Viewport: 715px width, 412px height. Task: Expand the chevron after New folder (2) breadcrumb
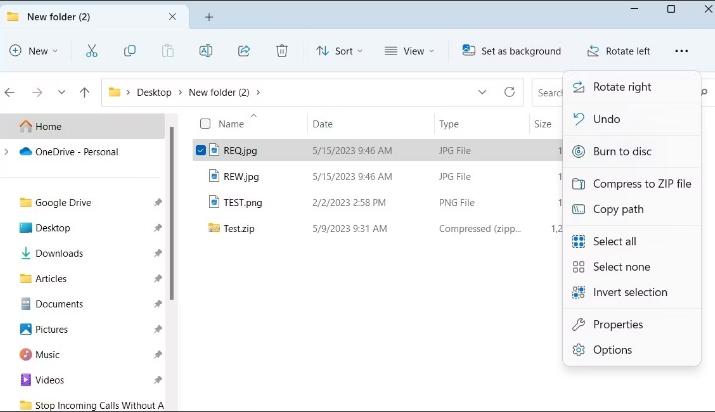coord(258,93)
